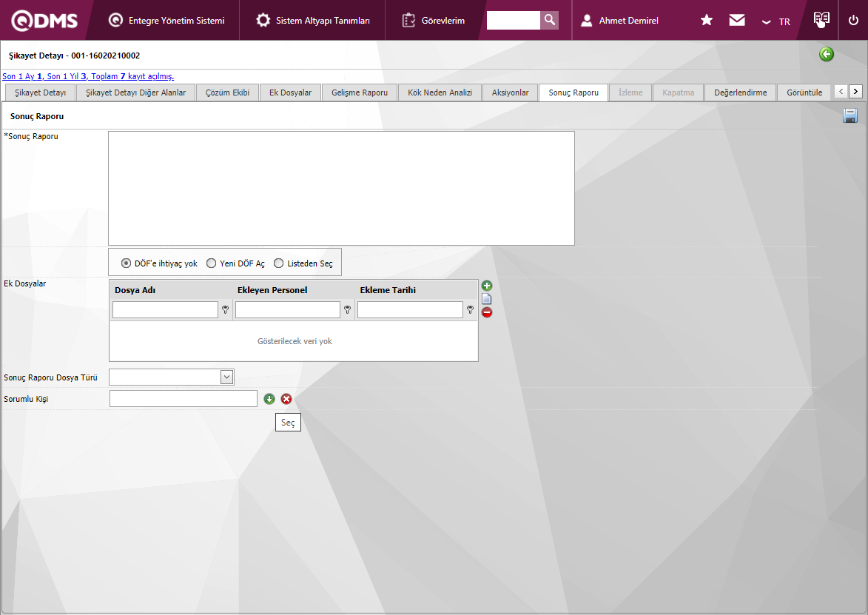This screenshot has height=615, width=868.
Task: Select the DÖF'e ihtiyaç yok radio button
Action: (x=127, y=263)
